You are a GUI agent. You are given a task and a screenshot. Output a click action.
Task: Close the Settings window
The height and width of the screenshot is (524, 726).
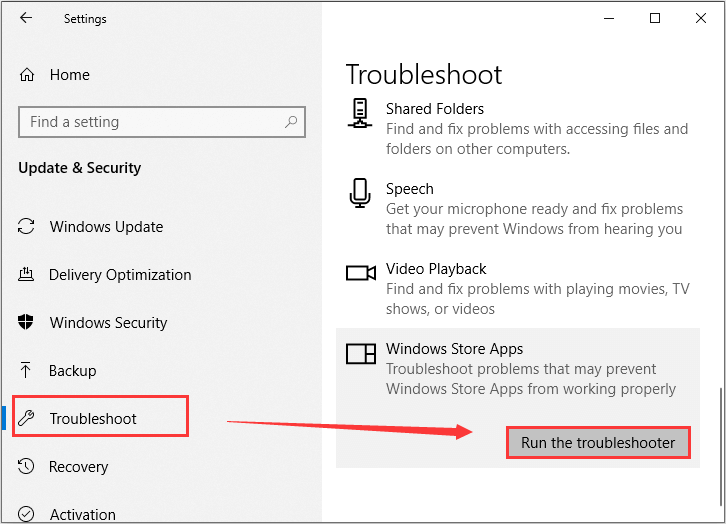[701, 18]
